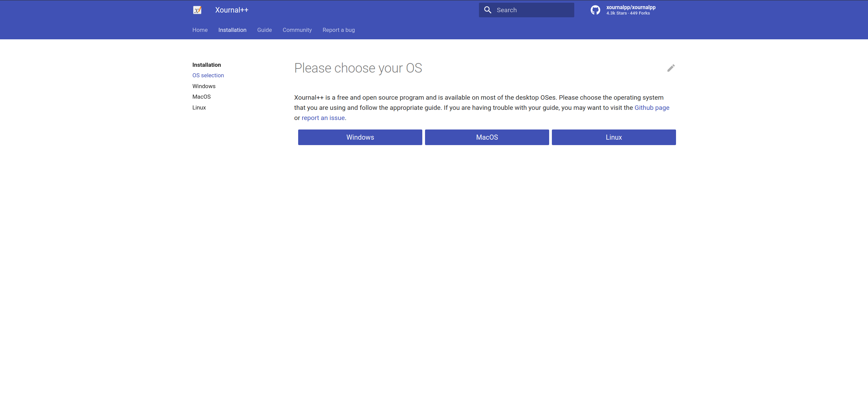Open the report an issue link

323,118
